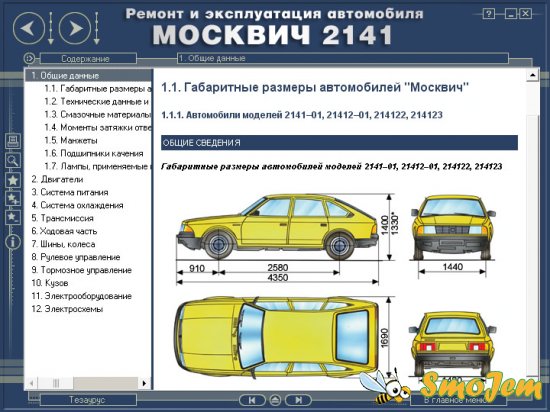Open the info icon in sidebar
The image size is (550, 412).
click(x=13, y=242)
